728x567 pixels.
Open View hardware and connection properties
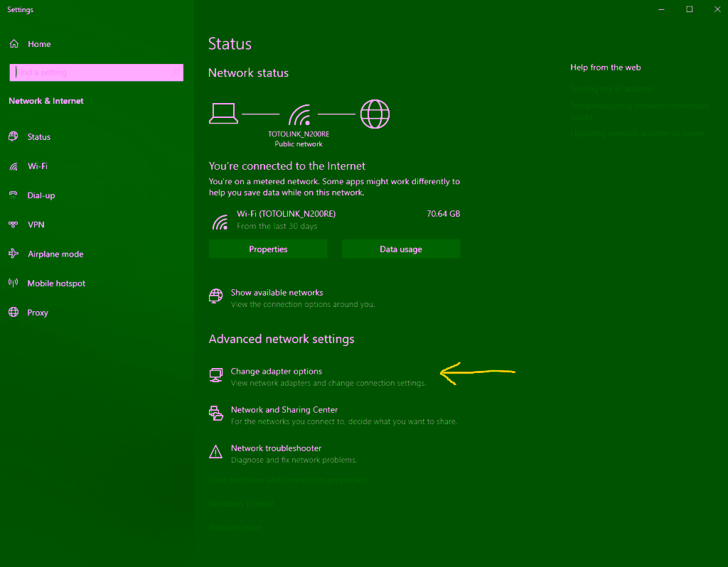[x=287, y=480]
